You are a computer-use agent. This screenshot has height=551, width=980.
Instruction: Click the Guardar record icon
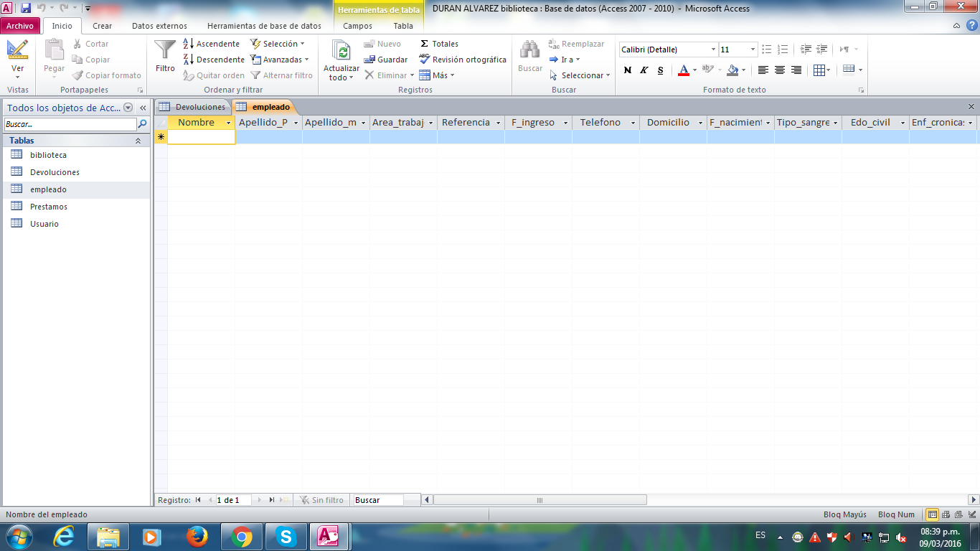coord(369,60)
